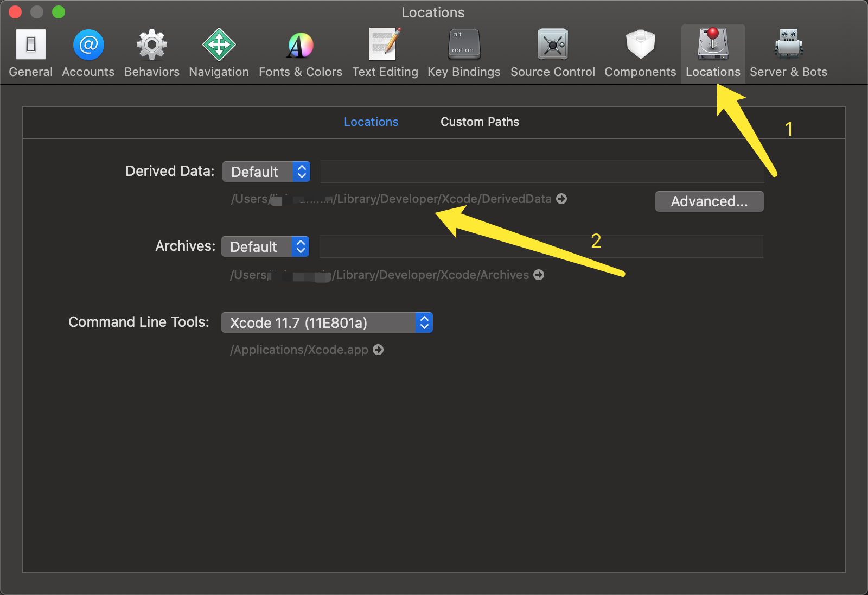Screen dimensions: 868x595
Task: Open the Source Control pane
Action: (553, 53)
